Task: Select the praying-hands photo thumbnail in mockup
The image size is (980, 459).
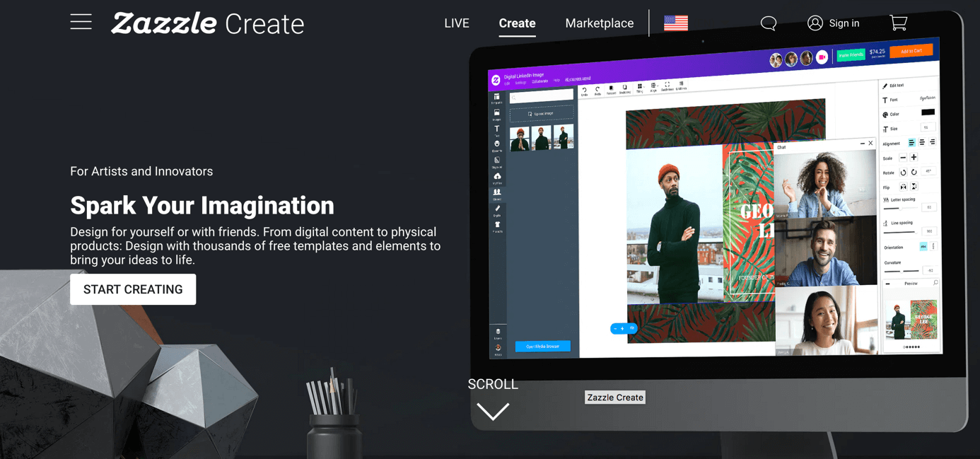Action: click(520, 139)
